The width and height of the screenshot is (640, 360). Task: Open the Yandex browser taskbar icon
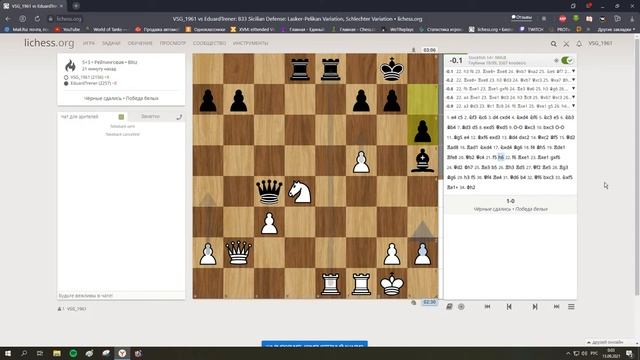(122, 353)
